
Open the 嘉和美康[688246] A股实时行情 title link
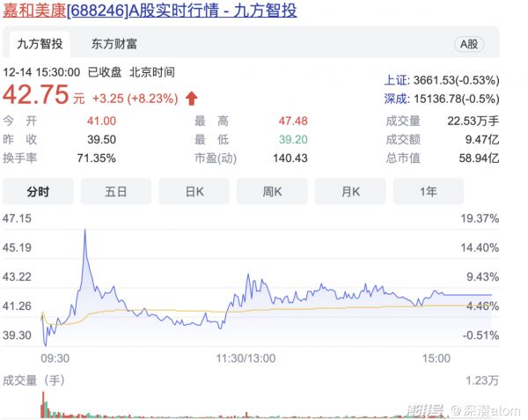[150, 10]
